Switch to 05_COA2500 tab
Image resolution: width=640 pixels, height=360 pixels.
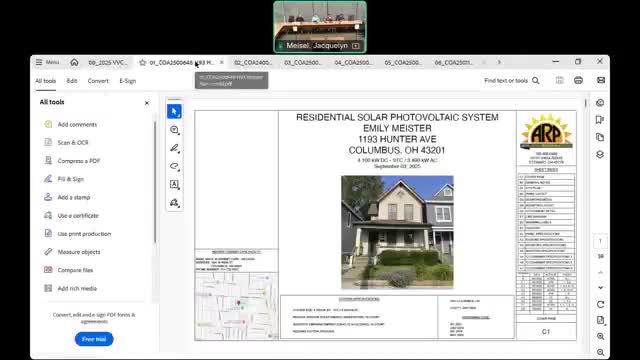(x=403, y=62)
